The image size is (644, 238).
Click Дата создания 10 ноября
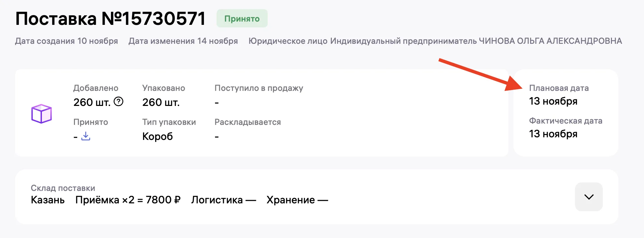tap(67, 41)
